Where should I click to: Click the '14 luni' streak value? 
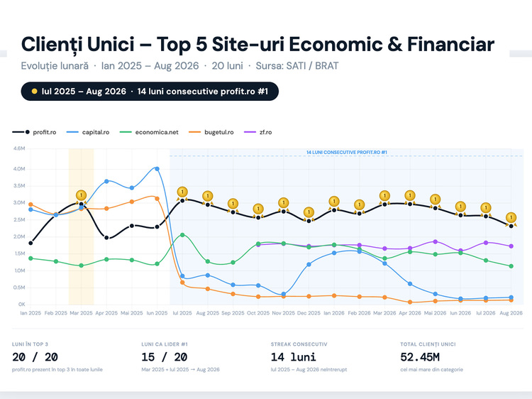point(294,357)
